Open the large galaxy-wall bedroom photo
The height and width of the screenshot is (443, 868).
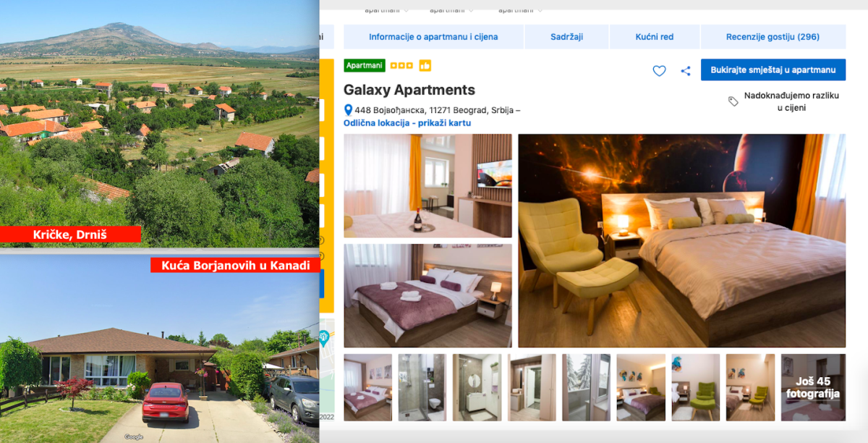point(681,240)
